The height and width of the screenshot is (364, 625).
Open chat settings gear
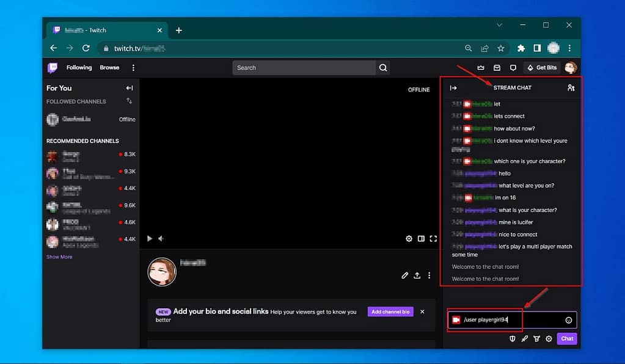pos(549,339)
